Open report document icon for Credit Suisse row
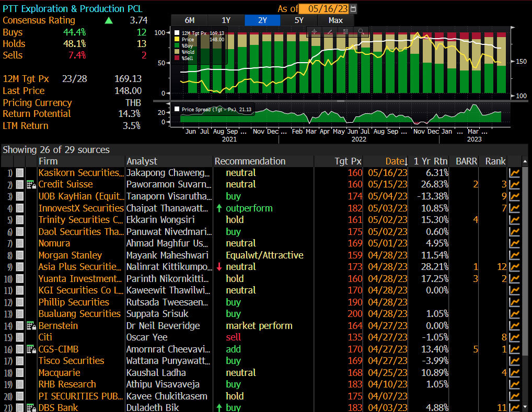The height and width of the screenshot is (412, 532). tap(20, 185)
